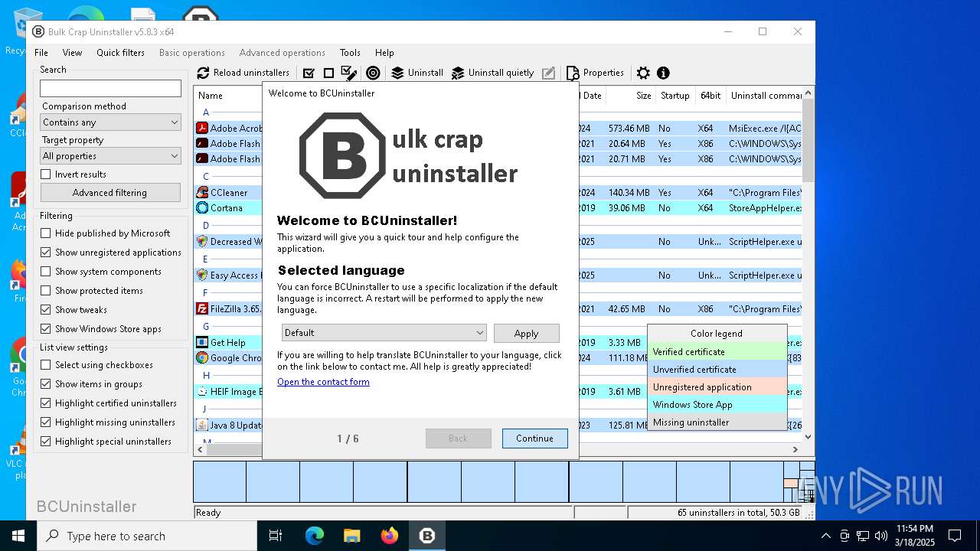The height and width of the screenshot is (551, 980).
Task: Click the taskbar clock showing 11:54 PM
Action: coord(915,536)
